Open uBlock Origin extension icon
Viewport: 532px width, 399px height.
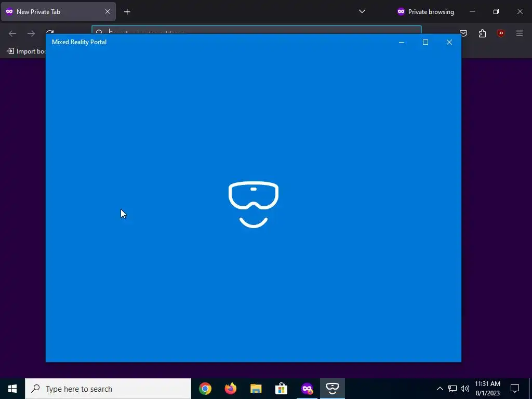[x=500, y=33]
